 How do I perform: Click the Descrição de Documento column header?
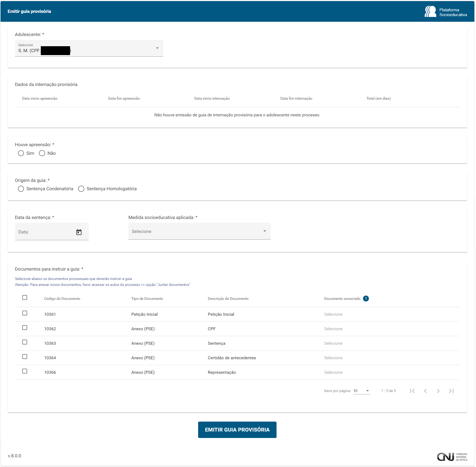(228, 299)
